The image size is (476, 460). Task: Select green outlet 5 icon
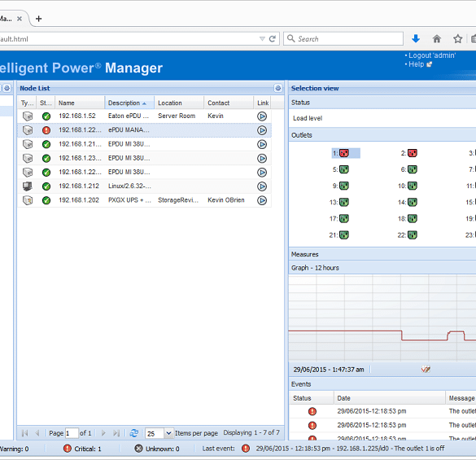point(344,169)
